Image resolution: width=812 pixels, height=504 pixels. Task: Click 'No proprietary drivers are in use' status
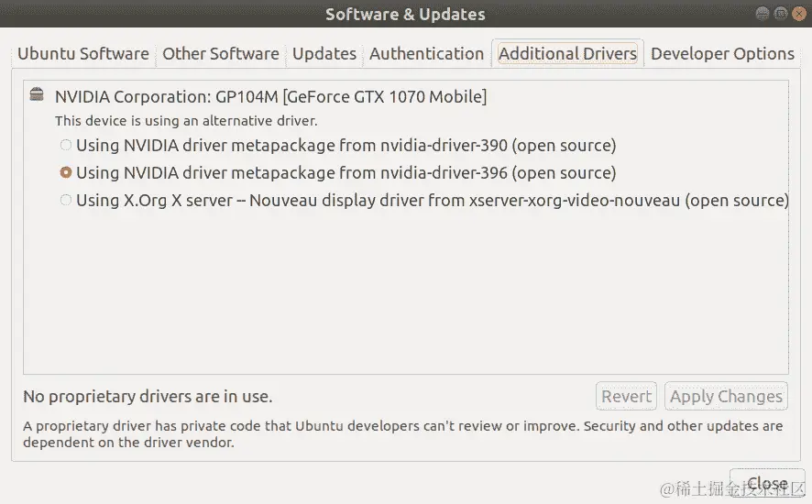148,397
